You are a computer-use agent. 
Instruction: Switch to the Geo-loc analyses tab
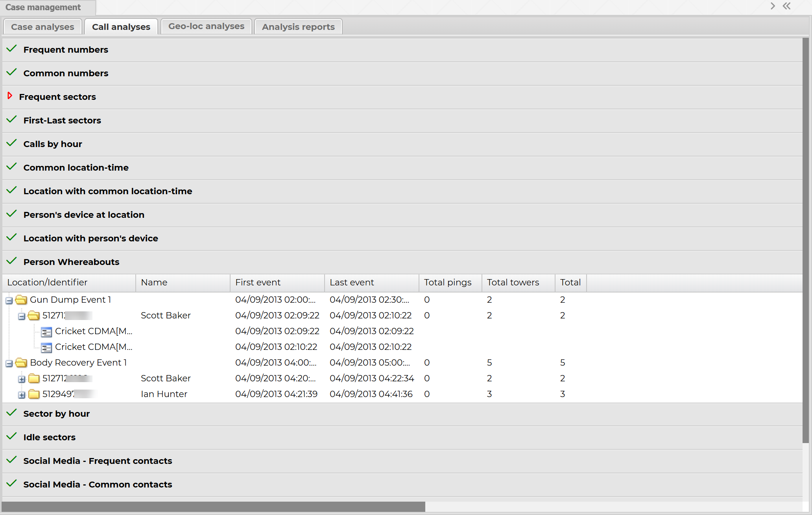click(x=206, y=26)
